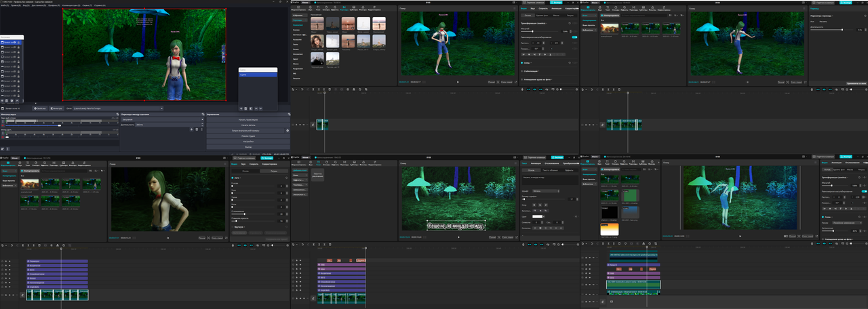Image resolution: width=868 pixels, height=309 pixels.
Task: Click the split tool in transition-thumbnails CapCut timeline toolbar
Action: tap(313, 89)
